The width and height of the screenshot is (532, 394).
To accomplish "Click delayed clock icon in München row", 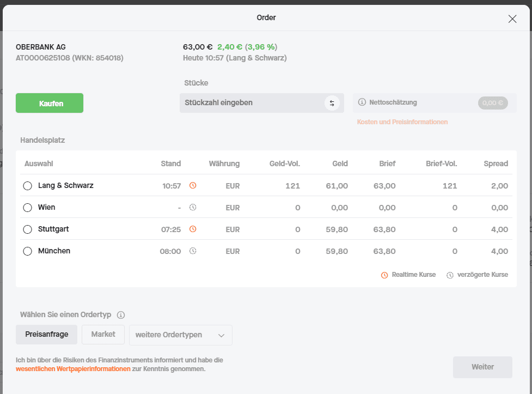I will coord(193,251).
